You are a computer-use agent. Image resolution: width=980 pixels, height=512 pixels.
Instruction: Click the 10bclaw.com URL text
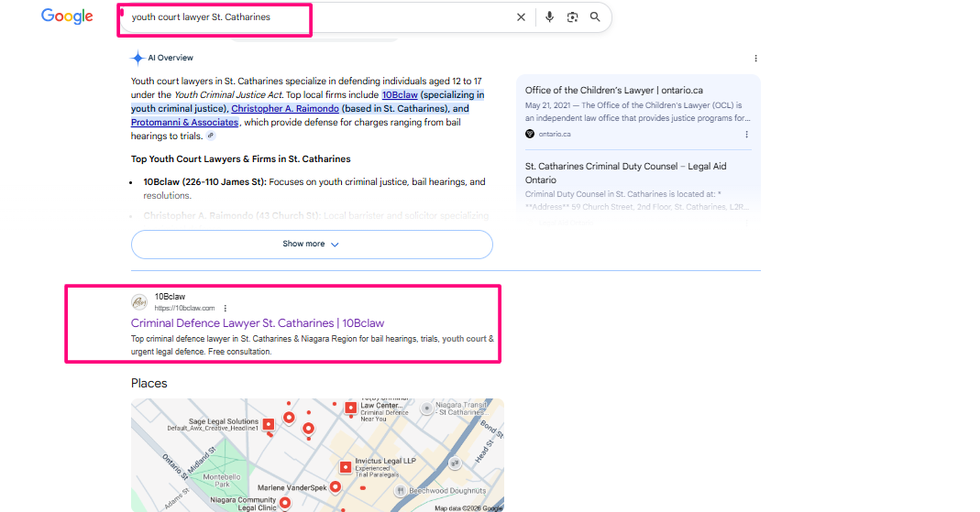[x=184, y=308]
